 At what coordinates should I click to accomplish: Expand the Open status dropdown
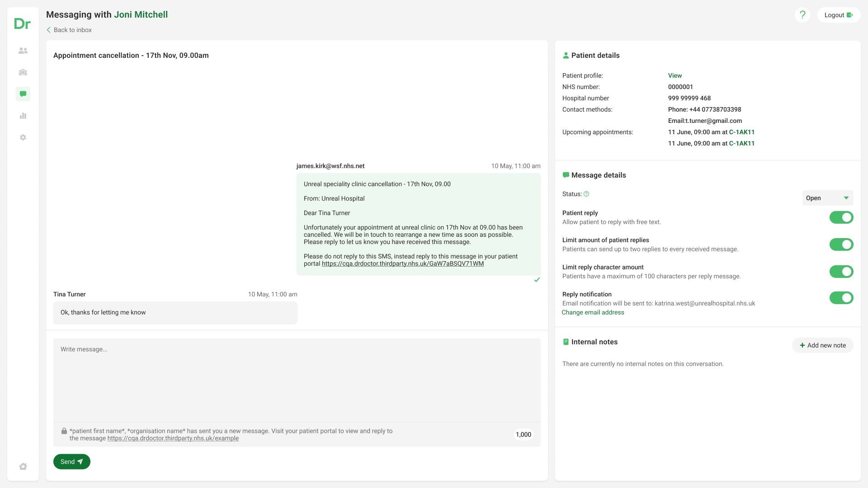(827, 198)
